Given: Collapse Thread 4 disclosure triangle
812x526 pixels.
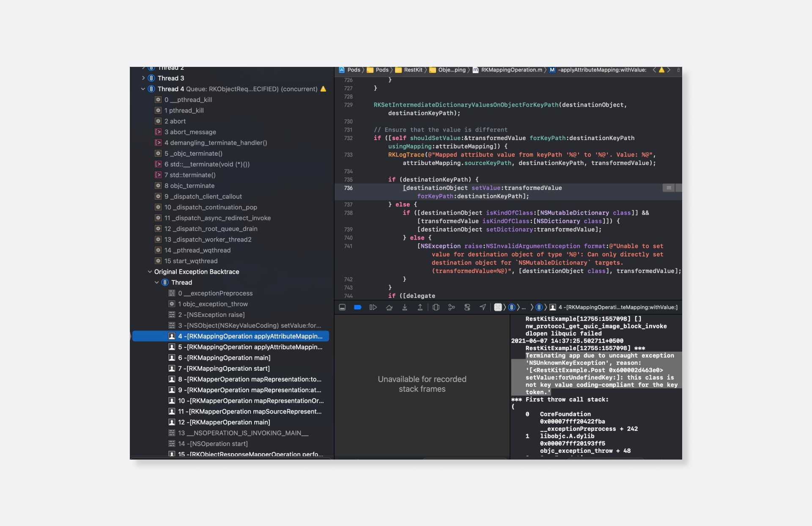Looking at the screenshot, I should click(x=143, y=89).
